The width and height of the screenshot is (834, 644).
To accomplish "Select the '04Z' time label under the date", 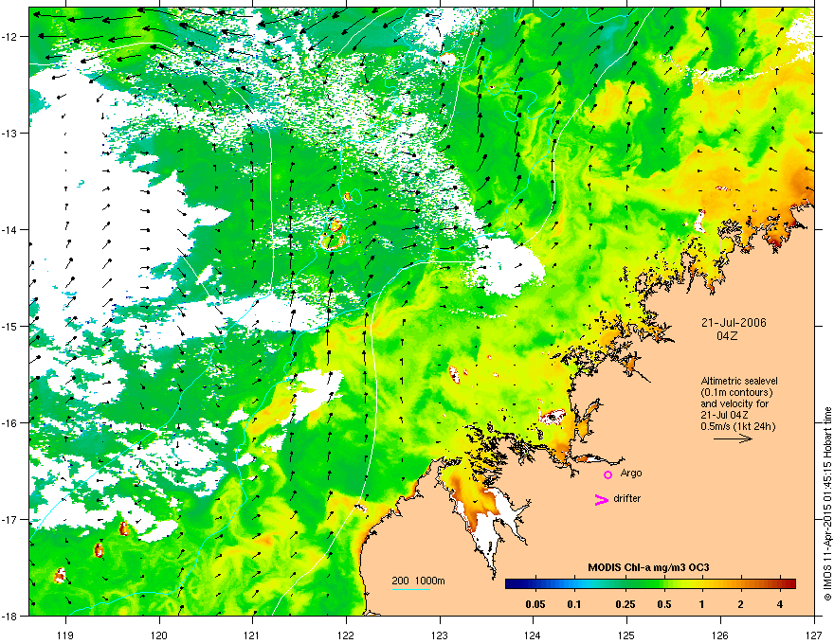I will click(727, 336).
